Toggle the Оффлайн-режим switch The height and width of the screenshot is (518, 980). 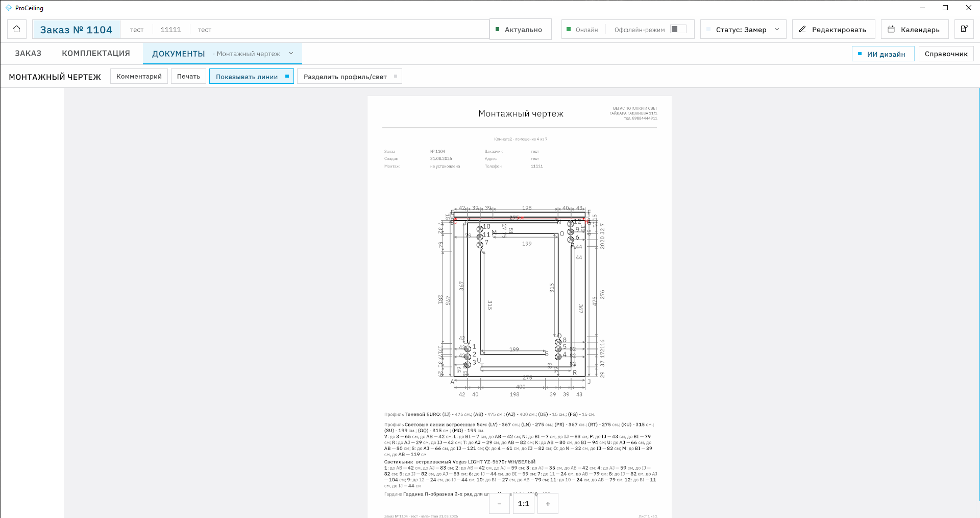678,29
